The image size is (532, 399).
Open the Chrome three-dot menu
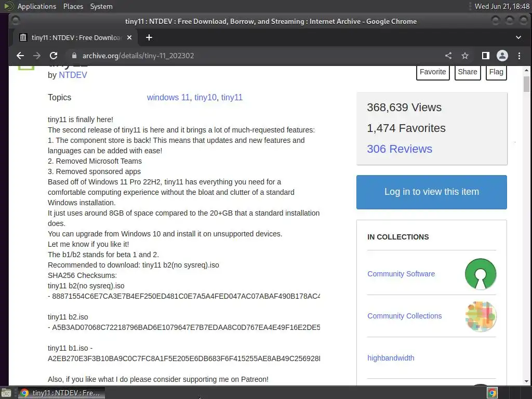pyautogui.click(x=519, y=56)
